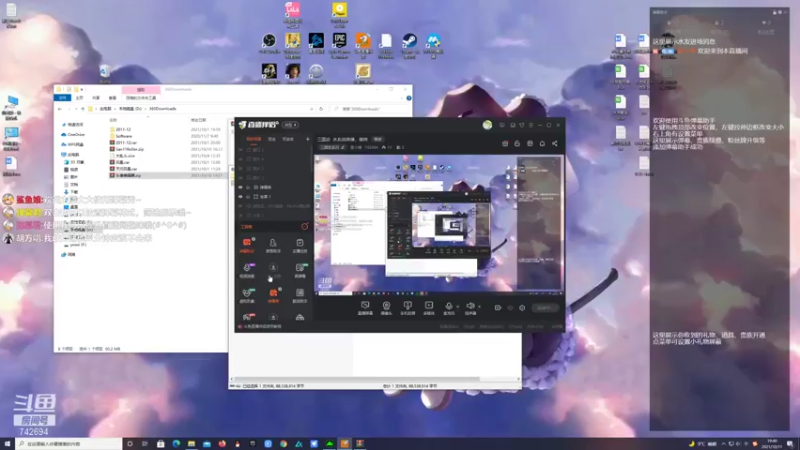Click Microsoft Edge icon in taskbar
The image size is (800, 450).
point(176,444)
